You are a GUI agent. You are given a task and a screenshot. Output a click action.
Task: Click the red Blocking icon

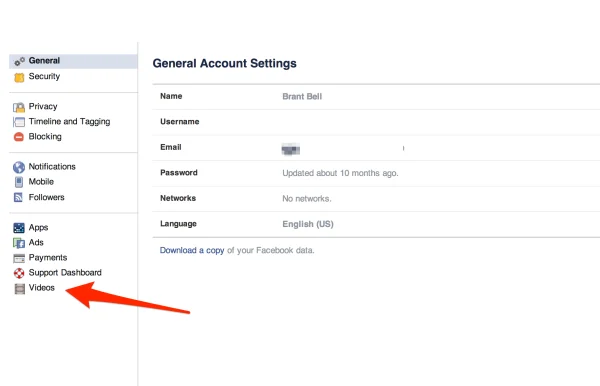pos(19,137)
